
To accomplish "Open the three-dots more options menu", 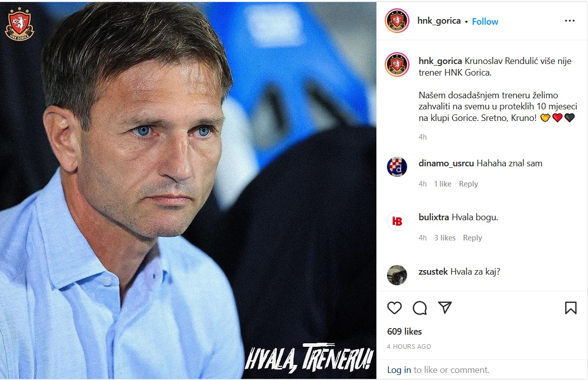I will point(569,21).
